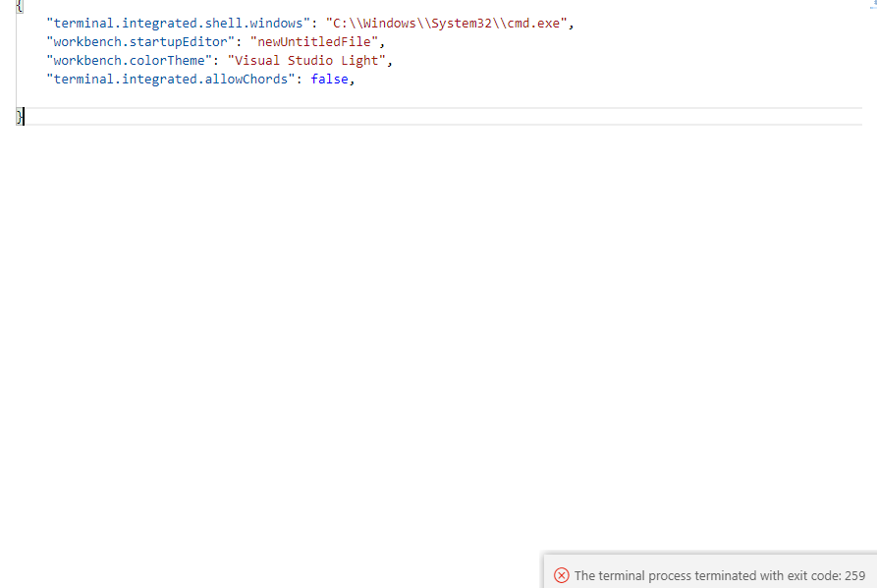The width and height of the screenshot is (877, 588).
Task: Click the closing brace at document end
Action: [17, 116]
